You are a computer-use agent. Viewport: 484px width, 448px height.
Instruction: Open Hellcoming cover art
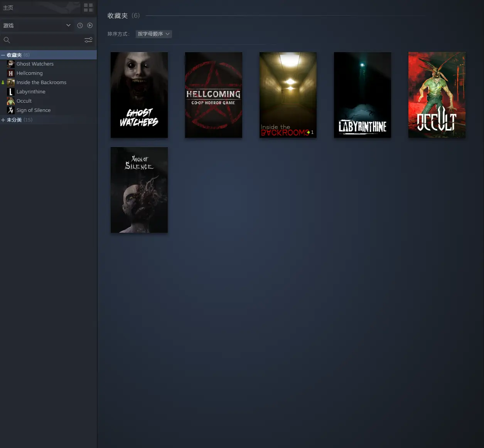(214, 95)
